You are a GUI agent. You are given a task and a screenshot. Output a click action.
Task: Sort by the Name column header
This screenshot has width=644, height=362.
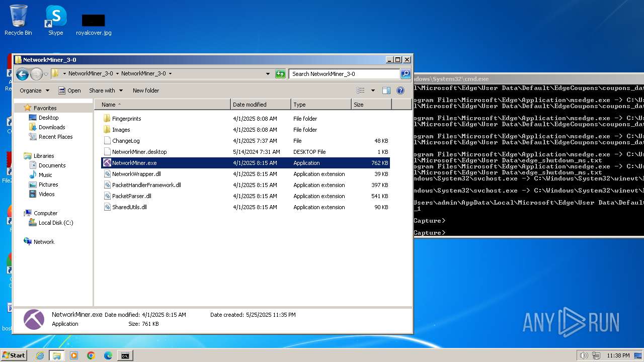[163, 105]
